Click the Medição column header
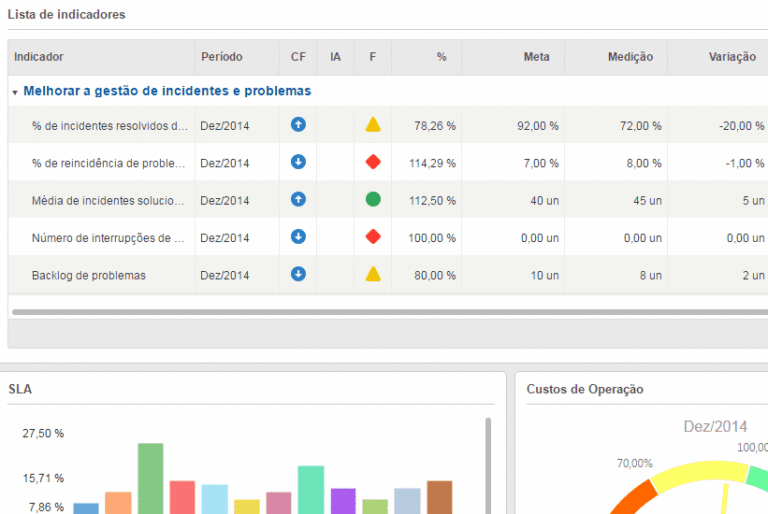Screen dimensions: 768x514 point(630,57)
